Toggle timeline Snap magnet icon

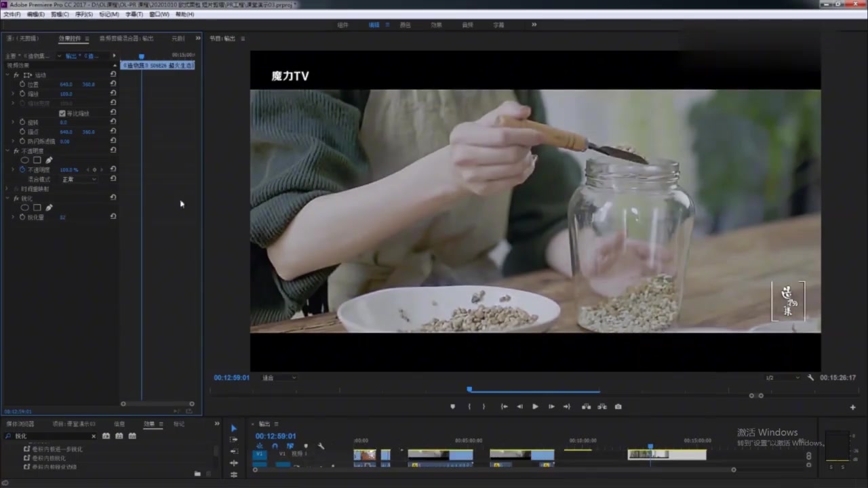click(x=275, y=446)
